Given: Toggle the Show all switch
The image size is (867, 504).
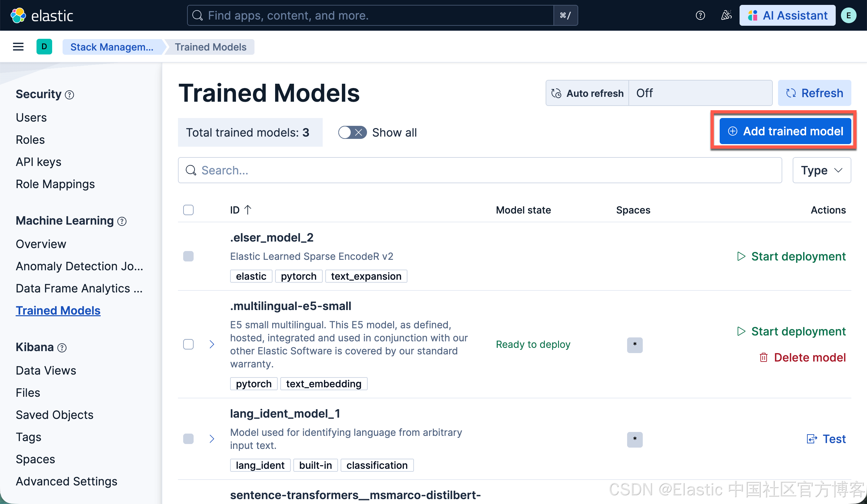Looking at the screenshot, I should (x=352, y=132).
